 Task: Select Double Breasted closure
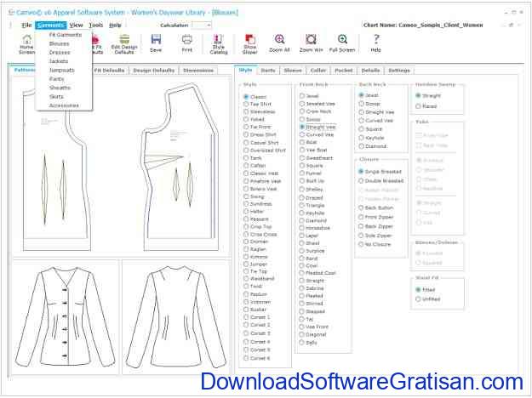tap(381, 181)
